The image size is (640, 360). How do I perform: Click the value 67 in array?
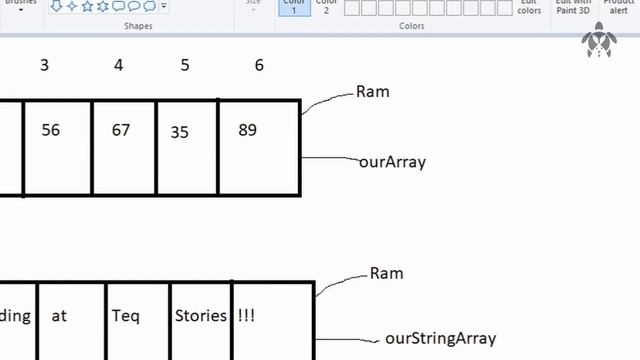pyautogui.click(x=121, y=130)
